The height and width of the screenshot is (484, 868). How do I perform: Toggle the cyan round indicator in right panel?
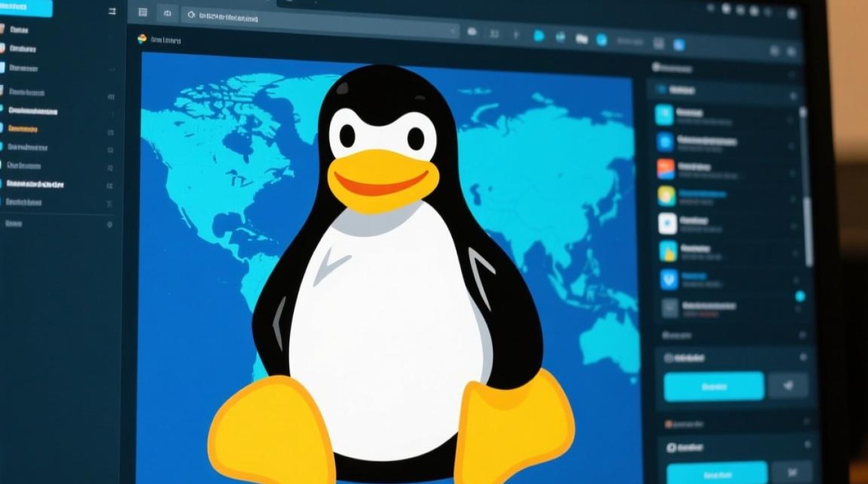click(x=800, y=296)
